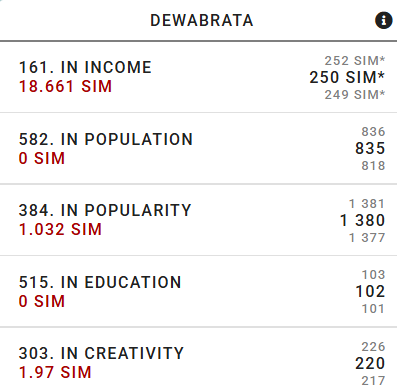Screen dimensions: 397x392
Task: Open the 161. IN INCOME ranking row
Action: [x=198, y=77]
